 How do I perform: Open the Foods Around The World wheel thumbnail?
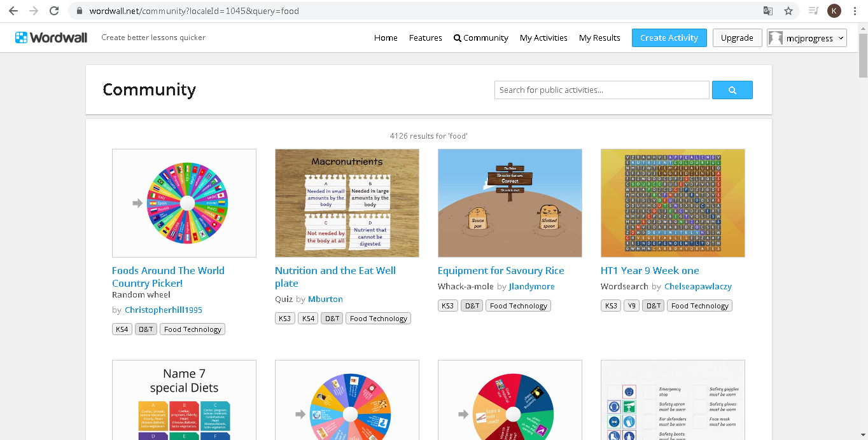[x=184, y=203]
